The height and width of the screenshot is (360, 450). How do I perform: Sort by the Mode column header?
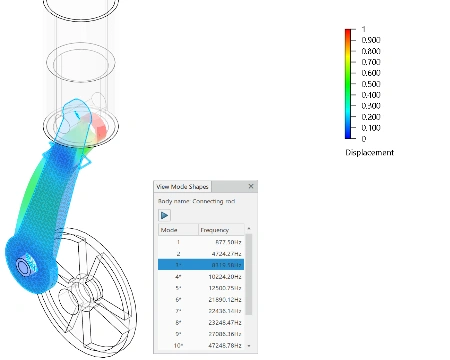point(178,230)
